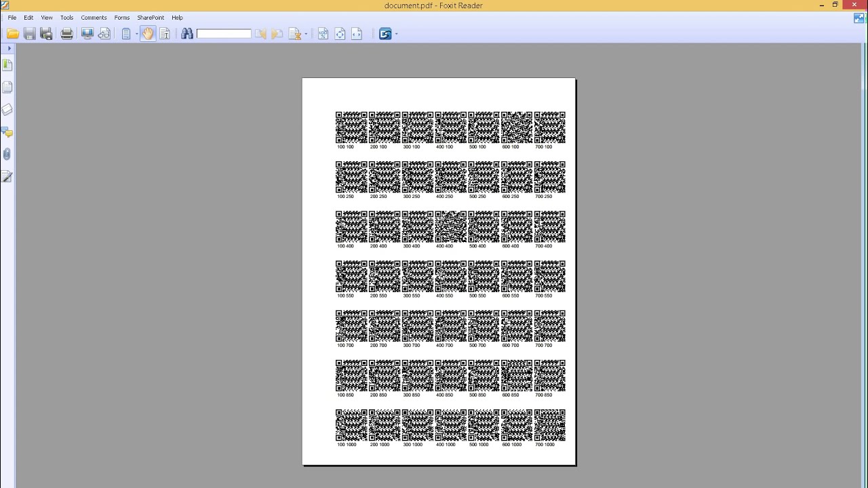Restore down the Foxit Reader window
The image size is (868, 488).
click(x=835, y=5)
